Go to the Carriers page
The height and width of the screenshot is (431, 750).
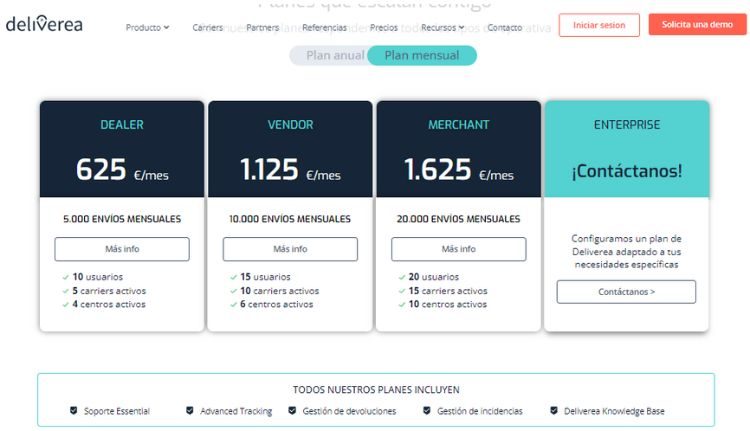(208, 28)
